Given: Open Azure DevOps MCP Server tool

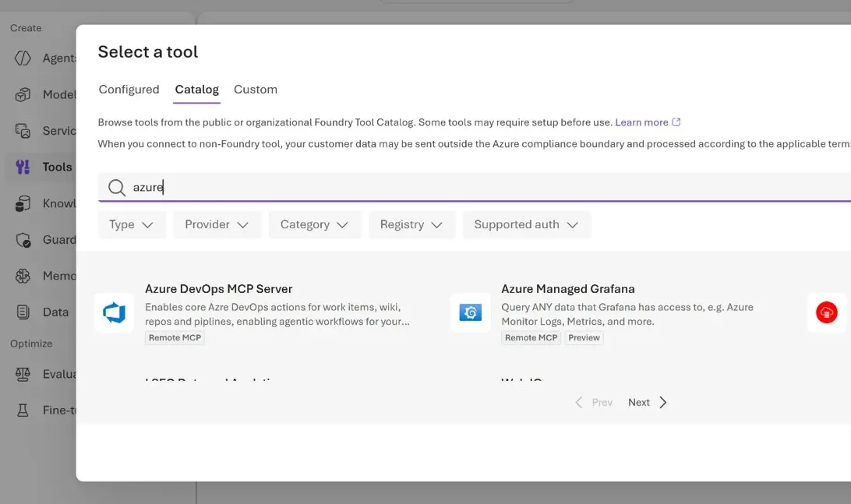Looking at the screenshot, I should click(x=219, y=289).
